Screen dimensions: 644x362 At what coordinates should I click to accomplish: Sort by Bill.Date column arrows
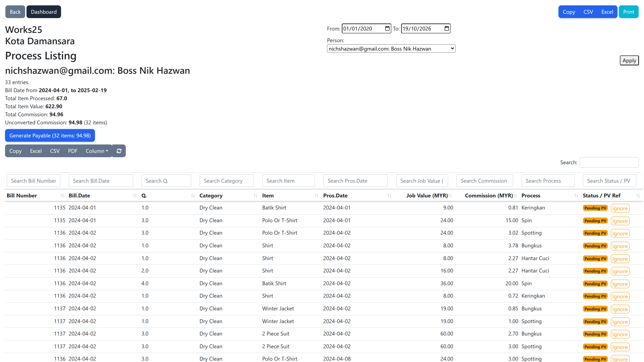tap(135, 196)
